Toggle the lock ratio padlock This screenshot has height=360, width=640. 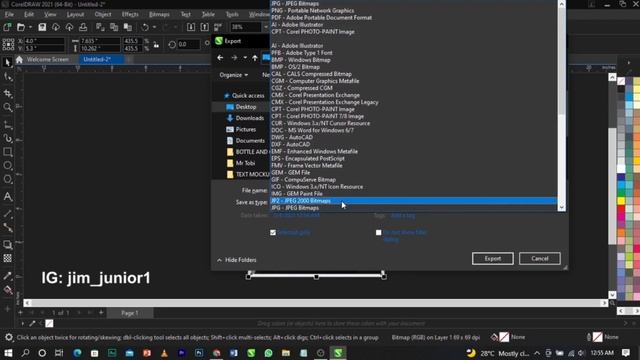156,45
